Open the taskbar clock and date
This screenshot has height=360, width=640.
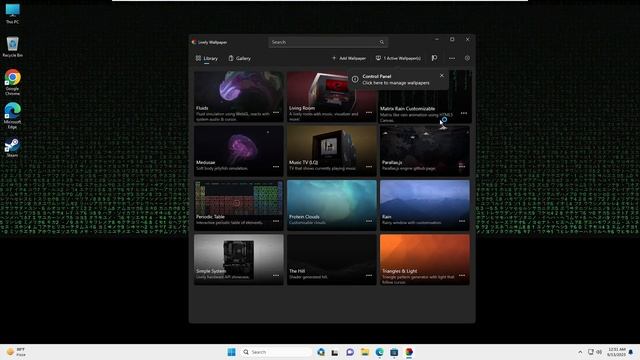[x=616, y=352]
